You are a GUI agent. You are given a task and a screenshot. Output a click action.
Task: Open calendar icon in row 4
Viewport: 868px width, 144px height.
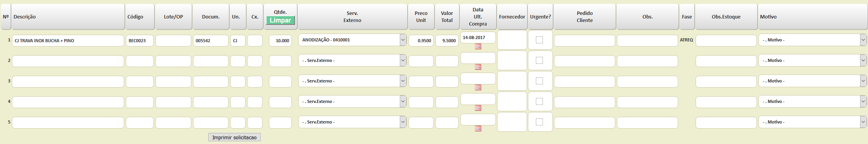click(x=478, y=108)
